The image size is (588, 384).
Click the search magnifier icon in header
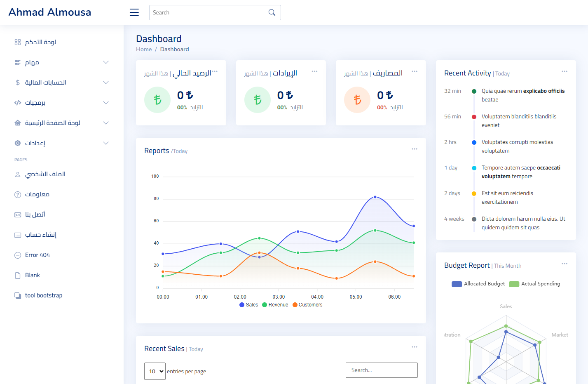[x=272, y=12]
